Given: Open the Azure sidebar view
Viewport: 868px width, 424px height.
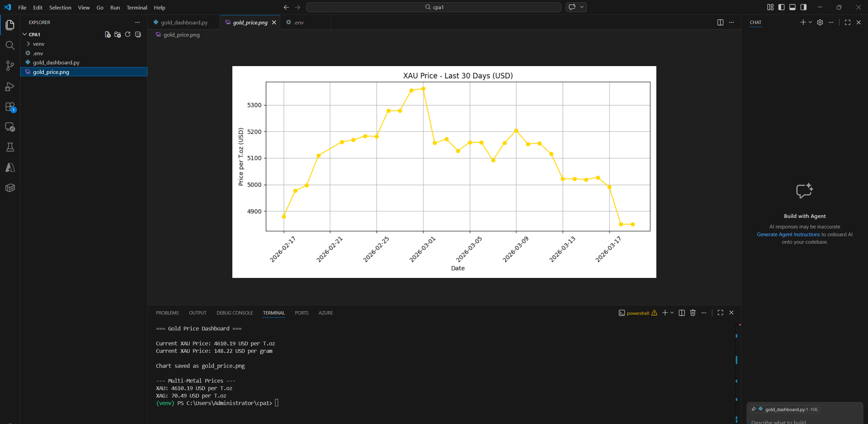Looking at the screenshot, I should pyautogui.click(x=10, y=167).
